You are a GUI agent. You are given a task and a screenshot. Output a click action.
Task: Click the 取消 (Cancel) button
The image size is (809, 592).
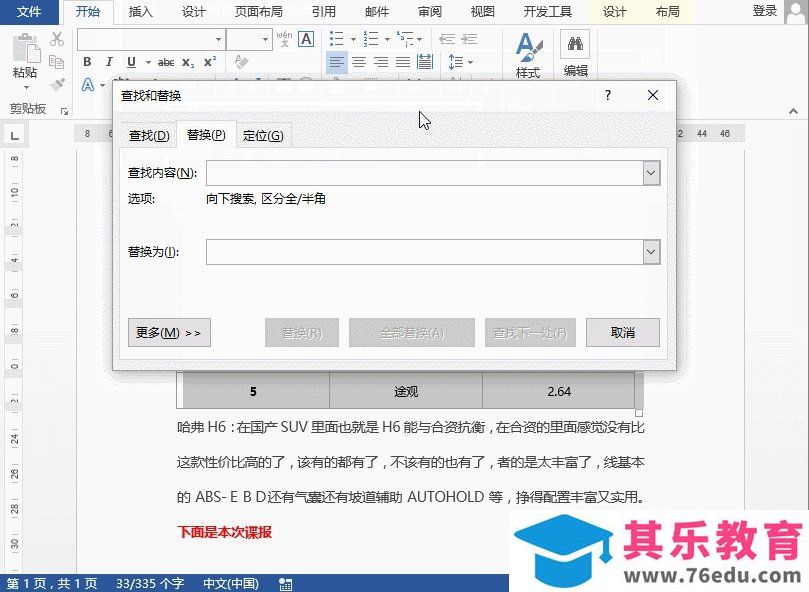[623, 332]
